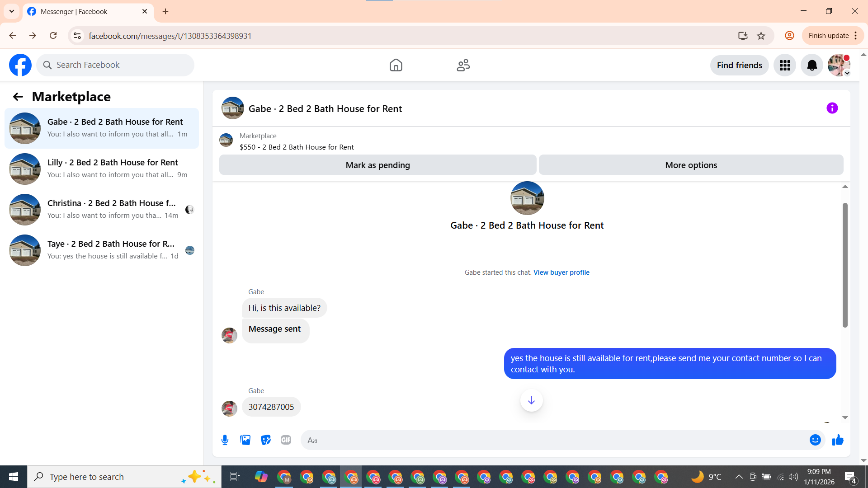The image size is (868, 488).
Task: Click the Windows taskbar search box
Action: pyautogui.click(x=124, y=477)
